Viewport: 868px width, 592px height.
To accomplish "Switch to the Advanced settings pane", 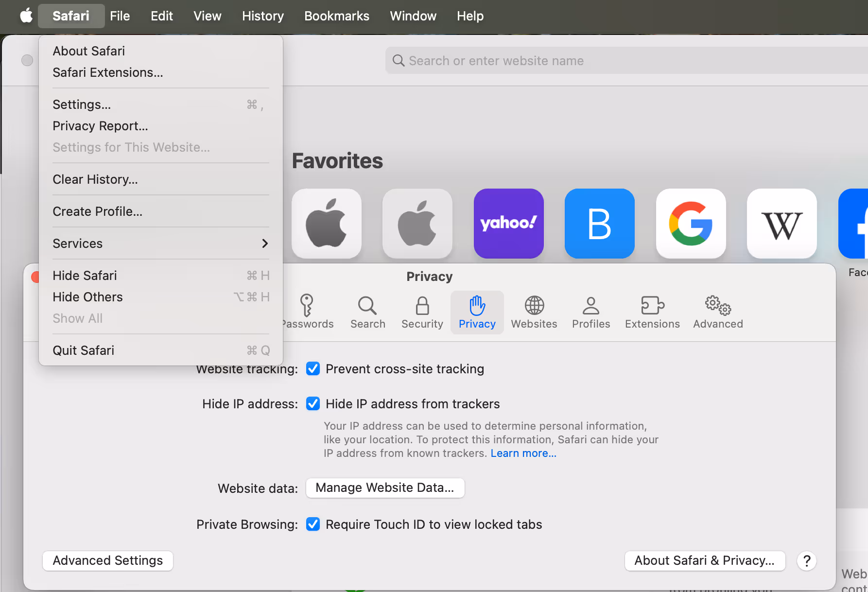I will click(717, 312).
